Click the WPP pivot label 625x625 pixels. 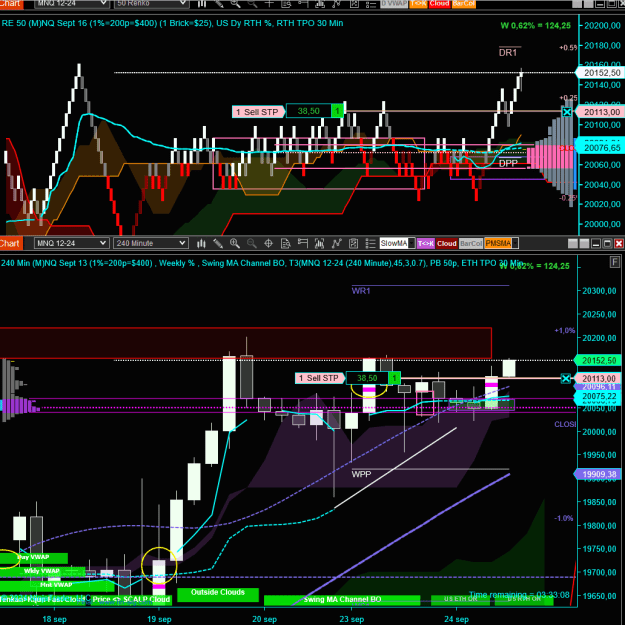361,474
